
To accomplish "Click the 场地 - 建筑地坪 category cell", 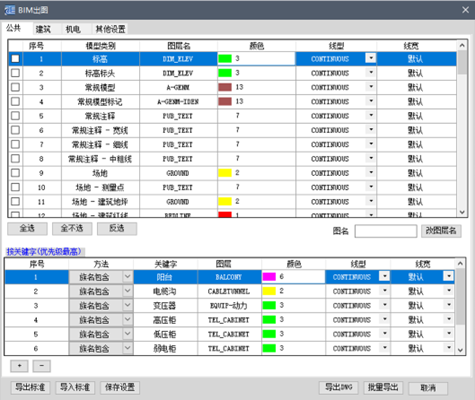I will click(100, 202).
